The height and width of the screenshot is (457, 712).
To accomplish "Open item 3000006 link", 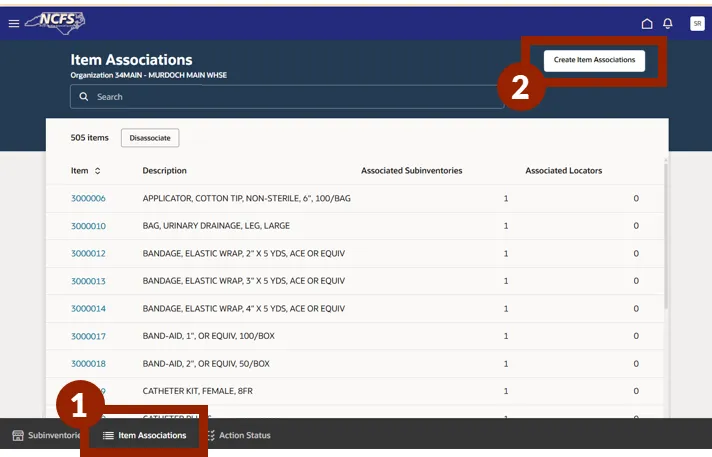I will 88,199.
